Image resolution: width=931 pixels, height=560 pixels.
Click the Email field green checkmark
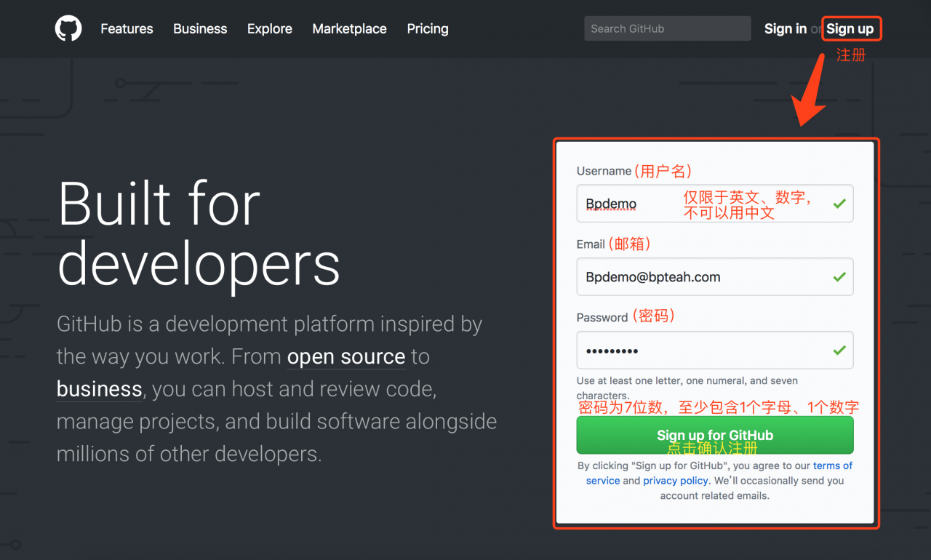(x=839, y=277)
